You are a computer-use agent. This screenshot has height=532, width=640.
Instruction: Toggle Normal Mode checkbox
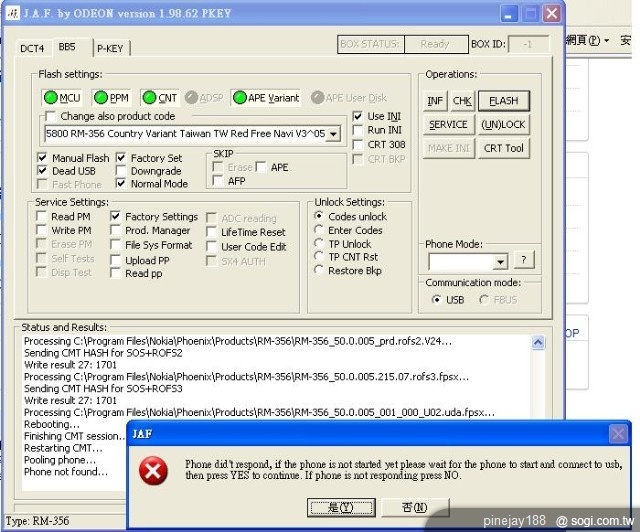[120, 184]
